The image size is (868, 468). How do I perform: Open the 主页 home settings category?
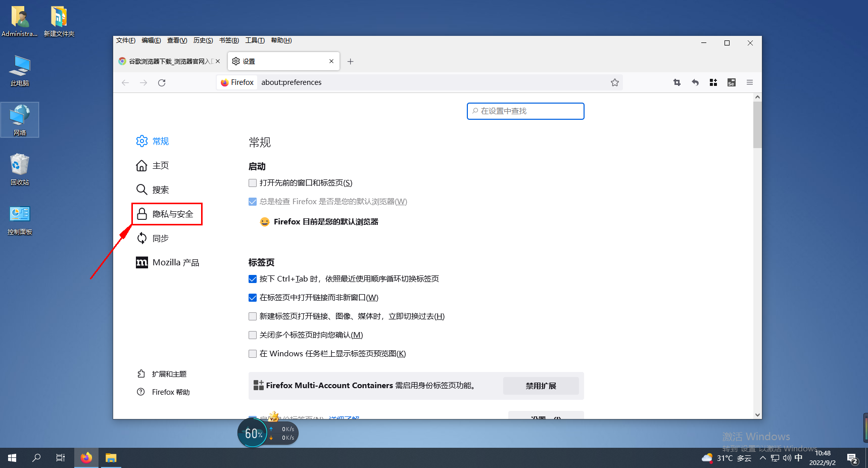click(153, 165)
